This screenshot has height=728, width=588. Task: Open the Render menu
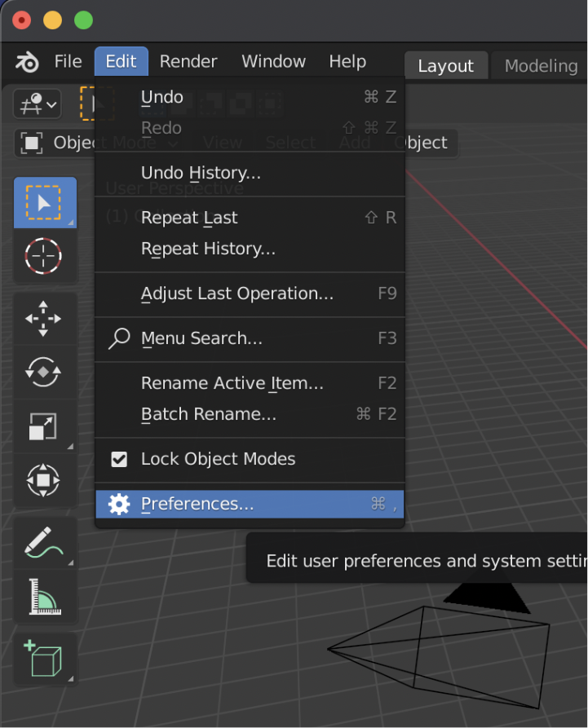tap(188, 62)
